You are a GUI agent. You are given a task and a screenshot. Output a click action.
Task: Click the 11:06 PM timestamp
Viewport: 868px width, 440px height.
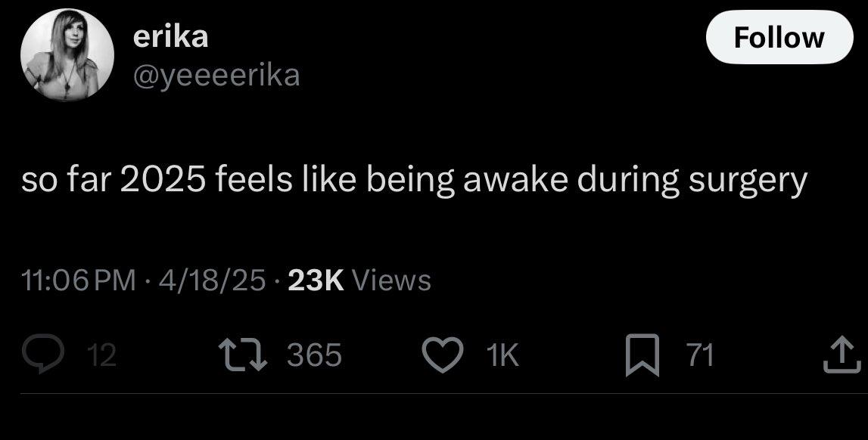click(x=79, y=280)
